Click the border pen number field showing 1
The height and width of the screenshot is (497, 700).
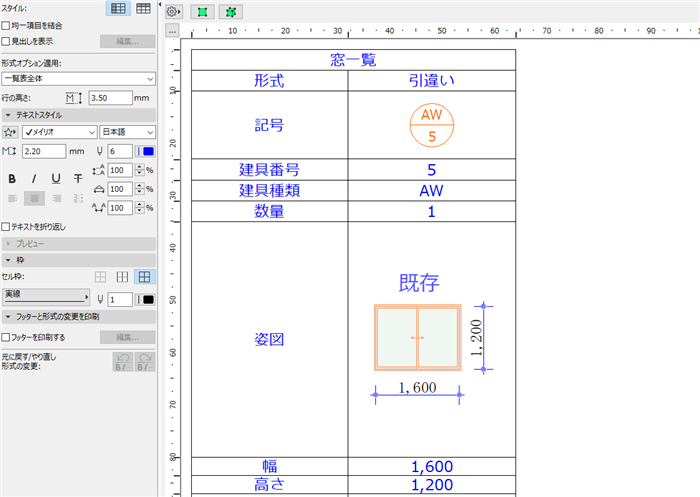[120, 300]
